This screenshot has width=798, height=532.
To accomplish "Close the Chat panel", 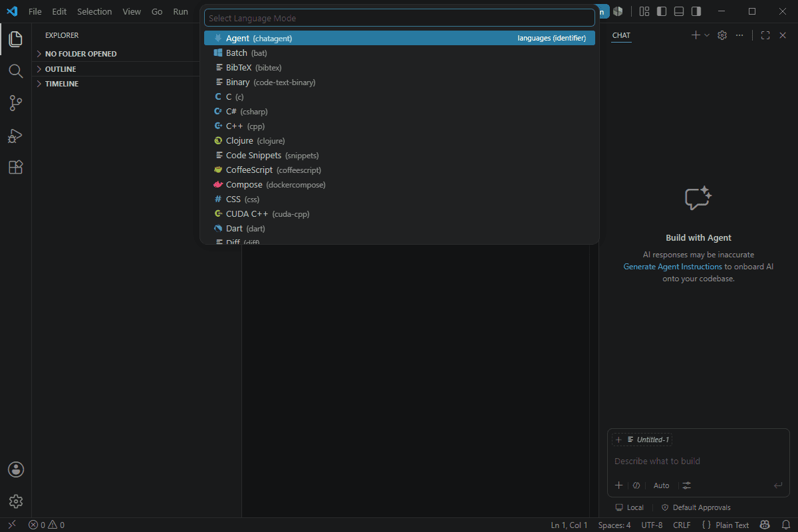I will 783,35.
